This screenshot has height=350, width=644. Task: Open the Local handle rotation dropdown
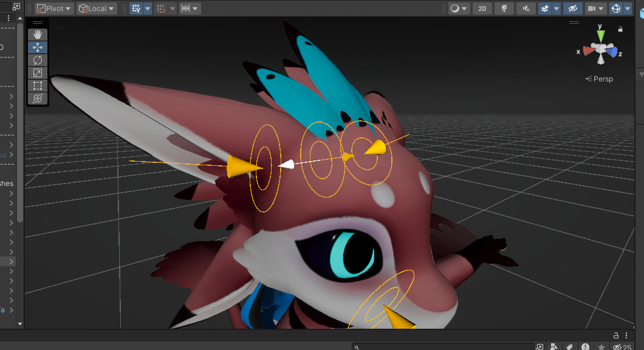point(97,9)
